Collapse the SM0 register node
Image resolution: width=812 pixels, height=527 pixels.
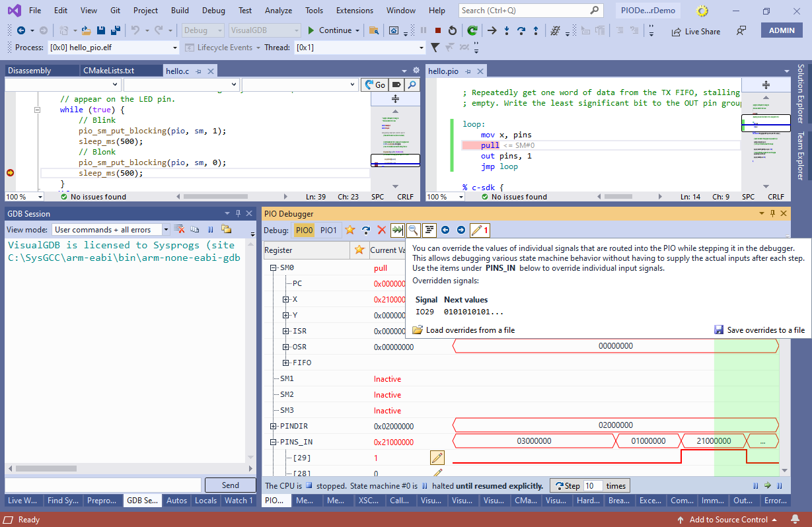[274, 268]
